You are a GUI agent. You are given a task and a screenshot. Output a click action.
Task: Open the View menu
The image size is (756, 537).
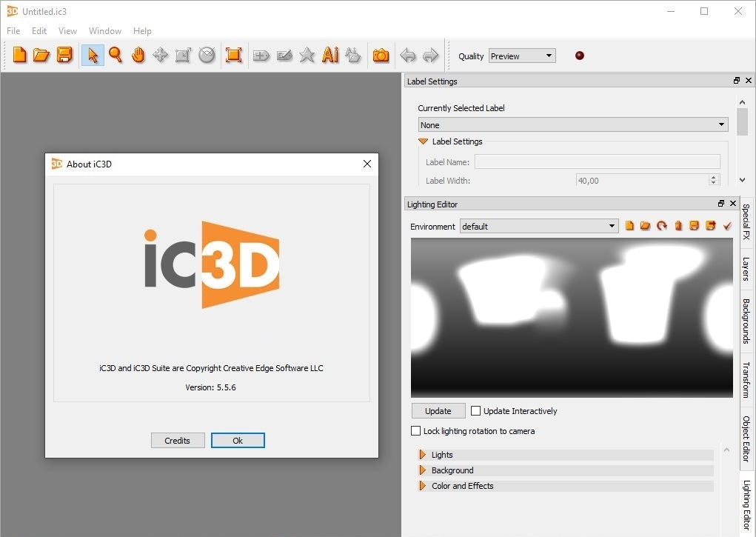[x=67, y=31]
